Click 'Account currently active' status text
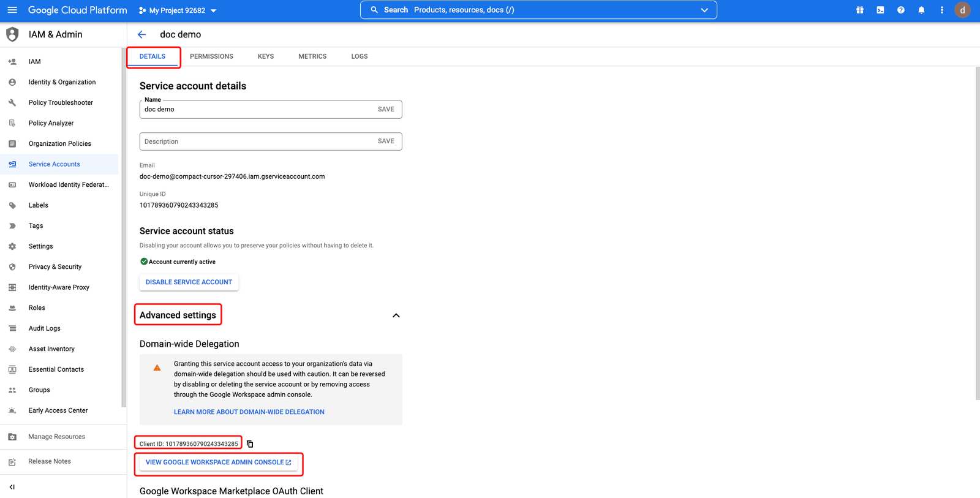 [x=182, y=262]
